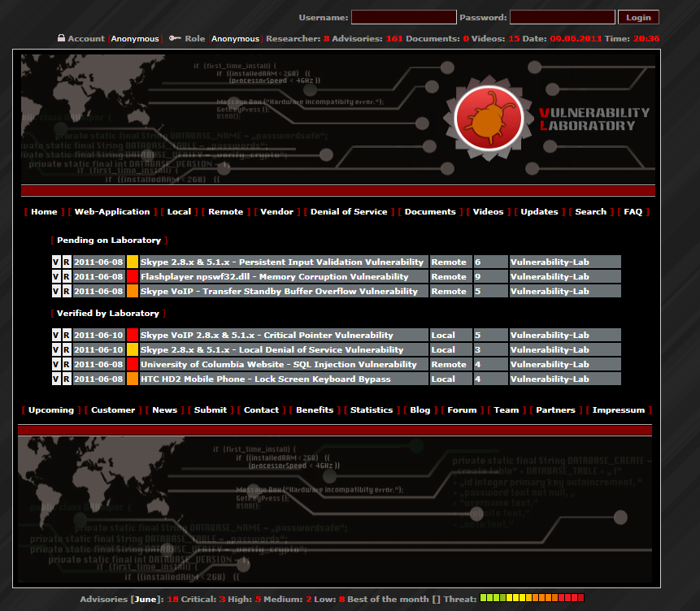Open the Contact footer link
The height and width of the screenshot is (611, 700).
(x=261, y=410)
